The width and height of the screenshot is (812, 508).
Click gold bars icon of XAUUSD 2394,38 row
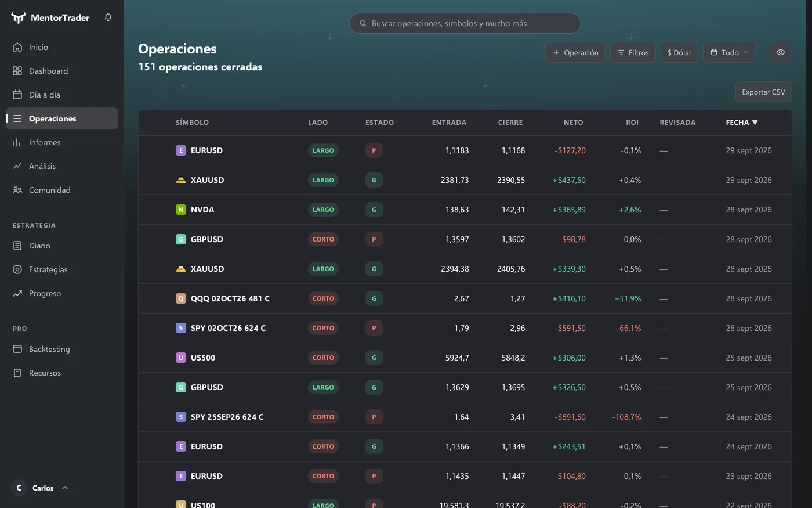[x=181, y=269]
